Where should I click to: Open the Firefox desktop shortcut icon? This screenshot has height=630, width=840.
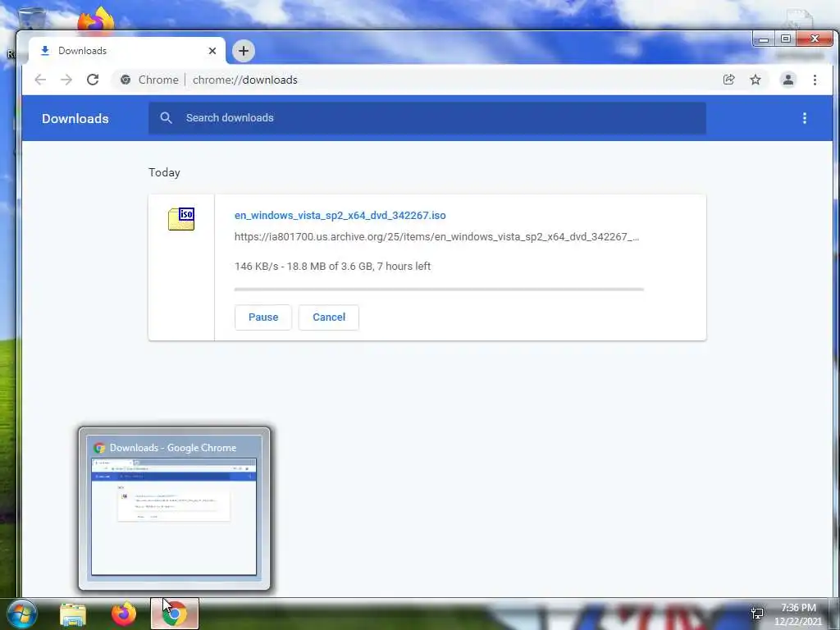(x=97, y=20)
